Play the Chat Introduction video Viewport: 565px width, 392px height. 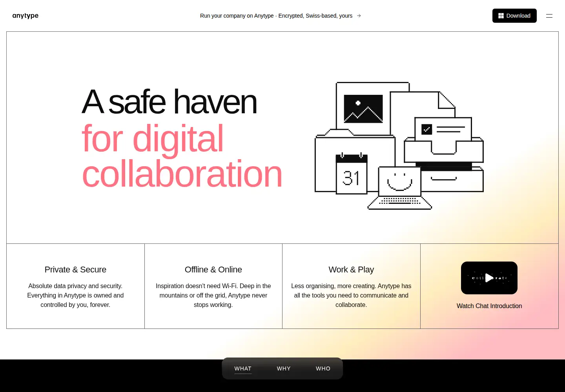point(489,278)
